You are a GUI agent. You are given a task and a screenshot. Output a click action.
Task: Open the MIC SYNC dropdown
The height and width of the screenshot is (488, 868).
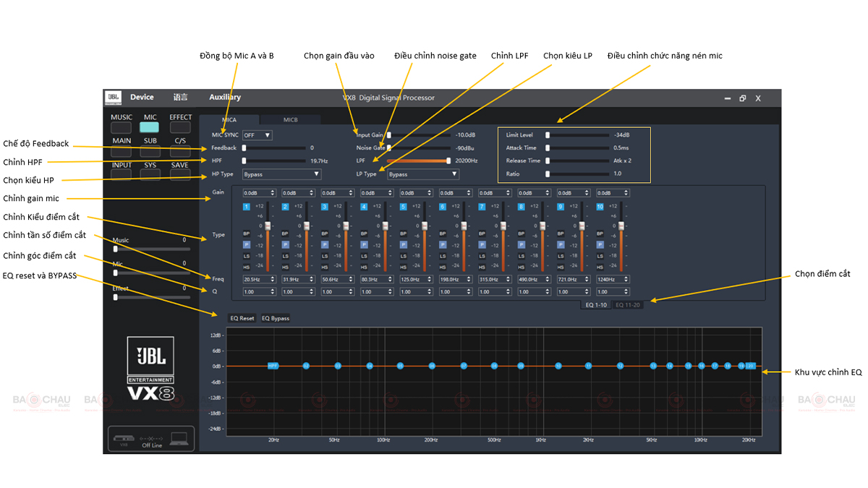coord(258,135)
